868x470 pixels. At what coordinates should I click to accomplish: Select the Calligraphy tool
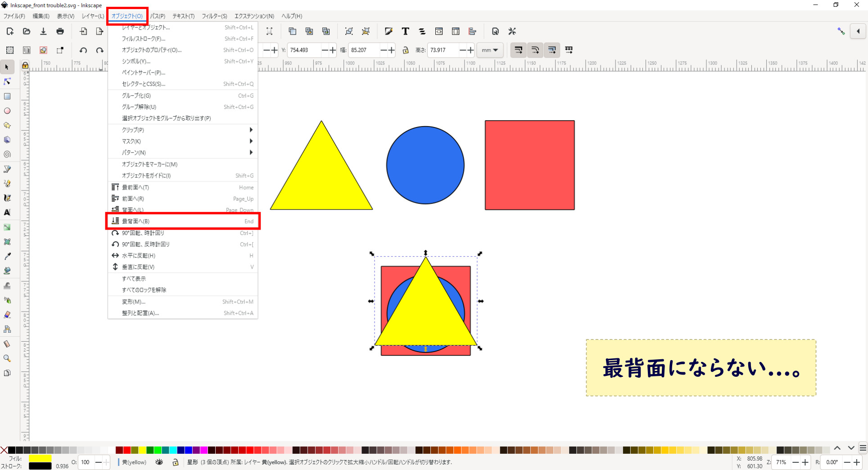click(7, 198)
